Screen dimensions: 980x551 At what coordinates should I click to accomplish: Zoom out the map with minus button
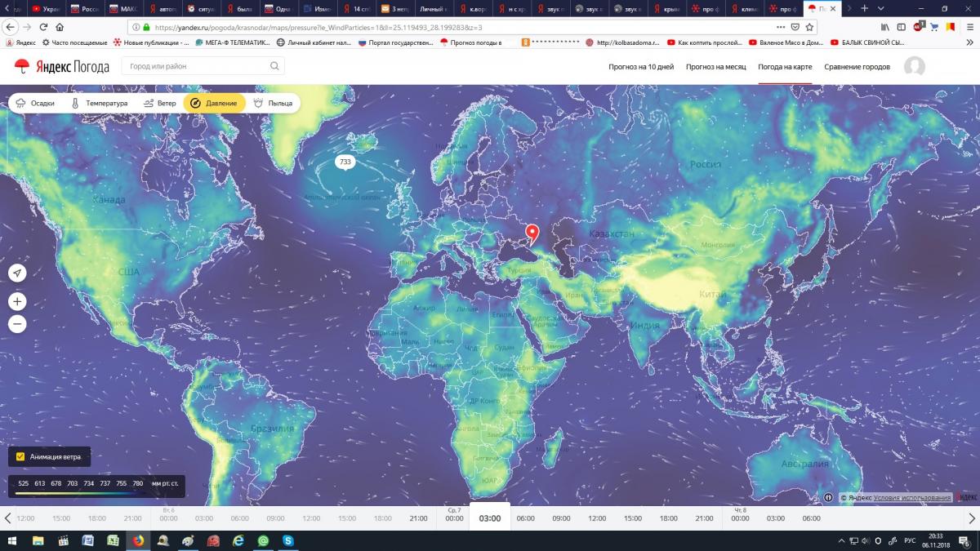[x=17, y=324]
